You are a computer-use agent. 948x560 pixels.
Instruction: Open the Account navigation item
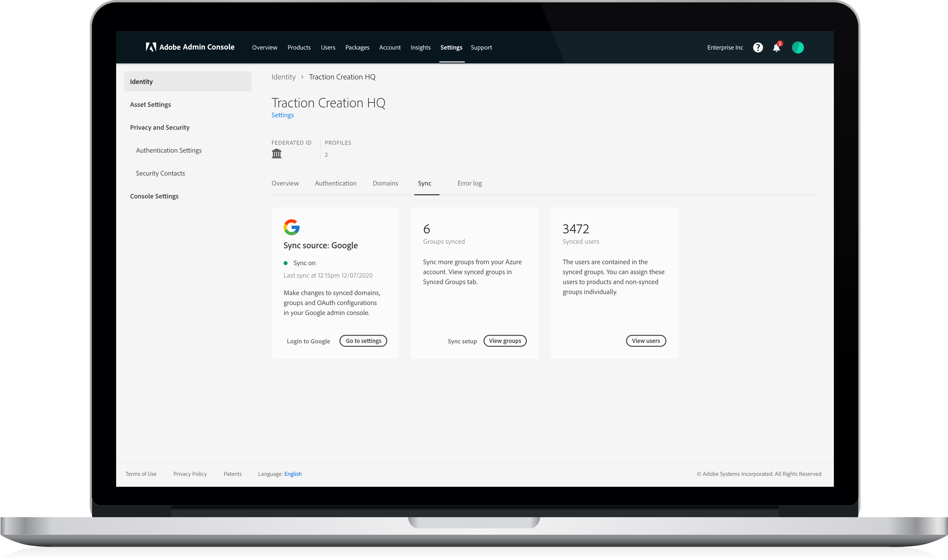(390, 48)
